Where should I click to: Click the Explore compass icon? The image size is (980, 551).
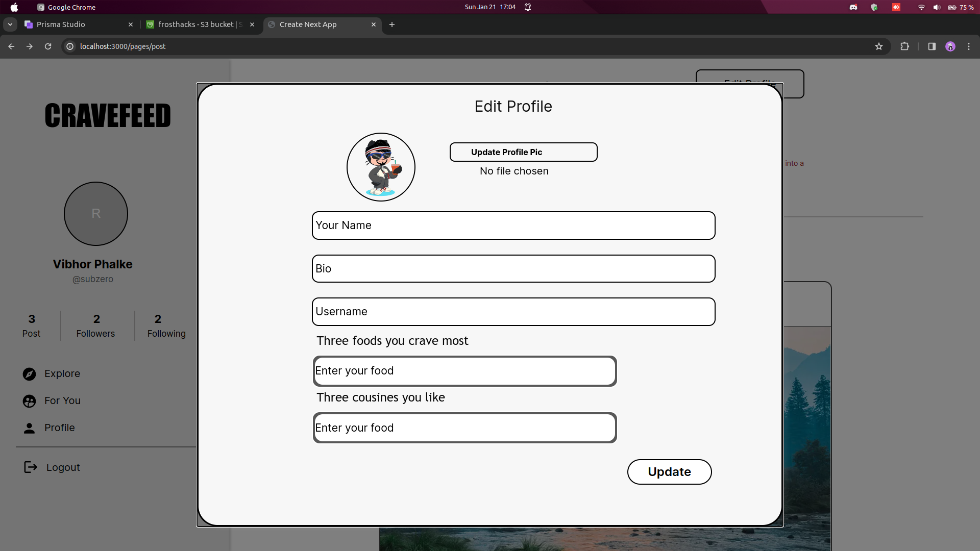click(x=30, y=374)
